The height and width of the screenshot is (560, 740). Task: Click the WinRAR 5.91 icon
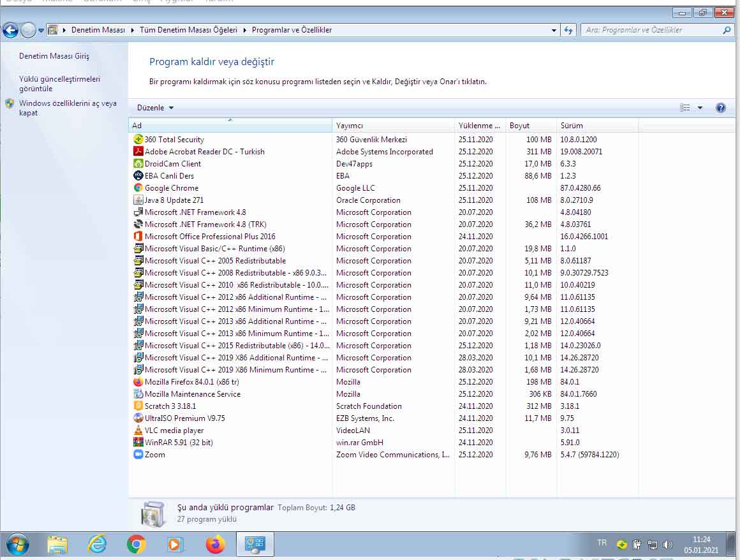pyautogui.click(x=138, y=442)
